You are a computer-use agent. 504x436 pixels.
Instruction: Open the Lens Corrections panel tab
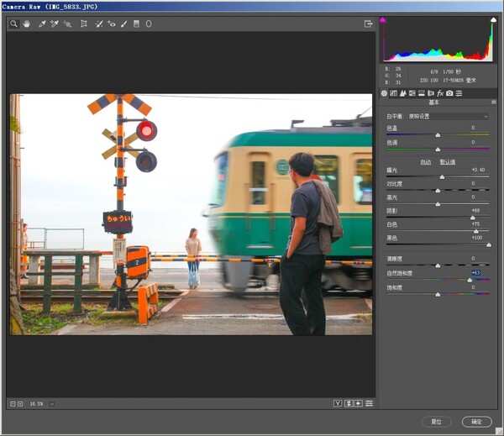pyautogui.click(x=431, y=93)
